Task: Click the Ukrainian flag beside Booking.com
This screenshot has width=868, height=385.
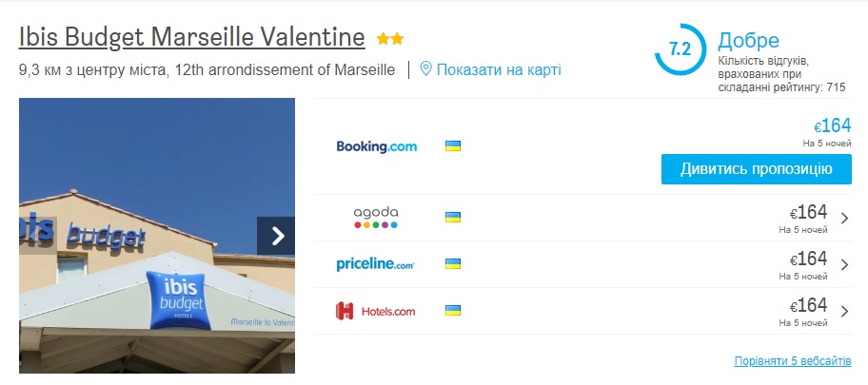Action: pos(454,146)
